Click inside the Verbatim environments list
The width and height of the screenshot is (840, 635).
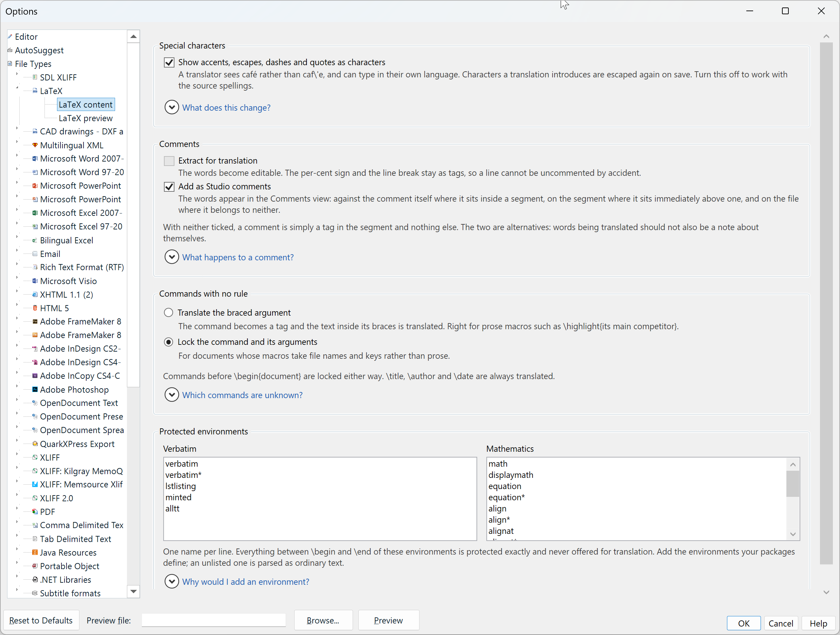tap(320, 499)
